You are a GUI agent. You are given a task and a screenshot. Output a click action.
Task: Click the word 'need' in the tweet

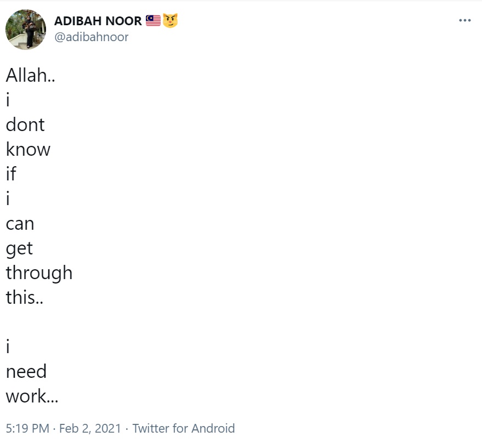click(x=26, y=371)
